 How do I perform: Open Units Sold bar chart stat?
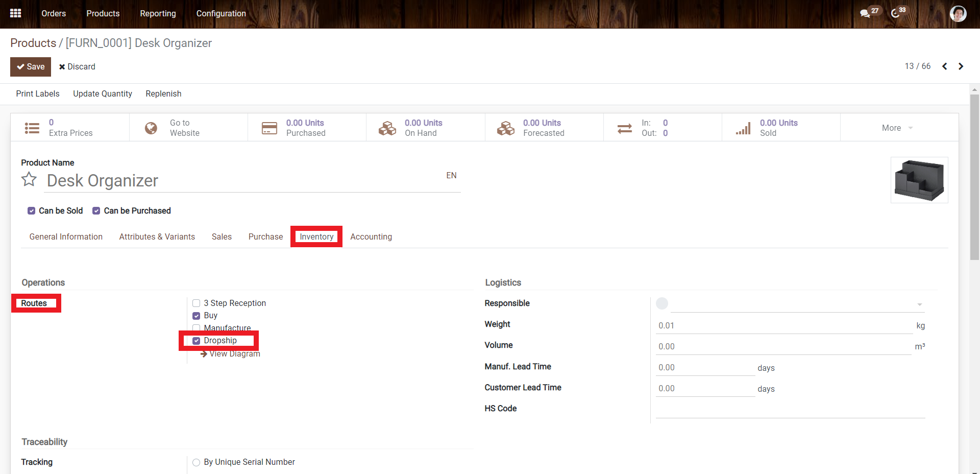(x=780, y=128)
